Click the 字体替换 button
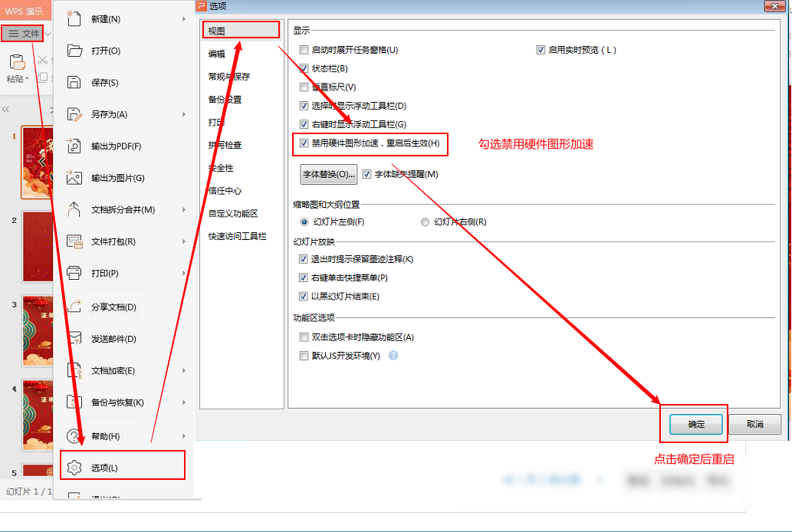 [330, 173]
